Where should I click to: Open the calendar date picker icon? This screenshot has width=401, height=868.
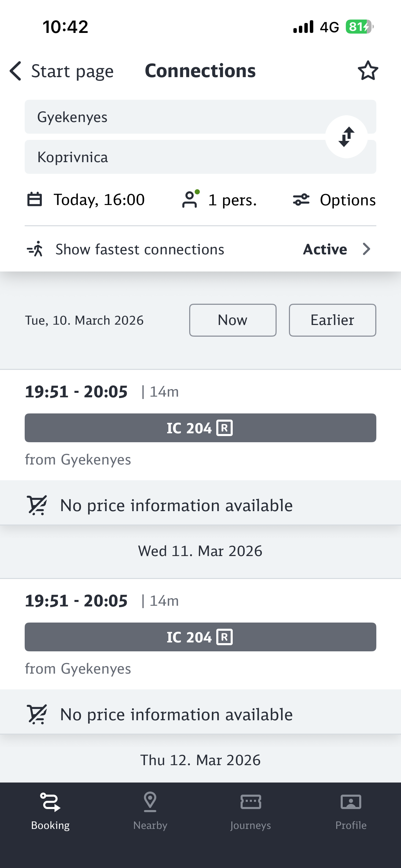click(x=35, y=200)
